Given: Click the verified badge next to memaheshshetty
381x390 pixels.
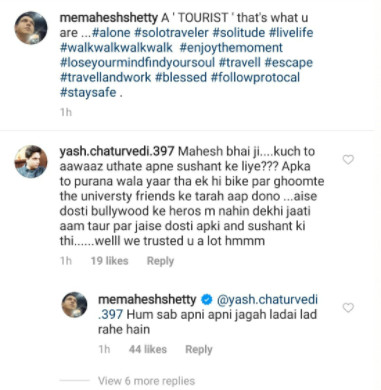Looking at the screenshot, I should (x=207, y=300).
